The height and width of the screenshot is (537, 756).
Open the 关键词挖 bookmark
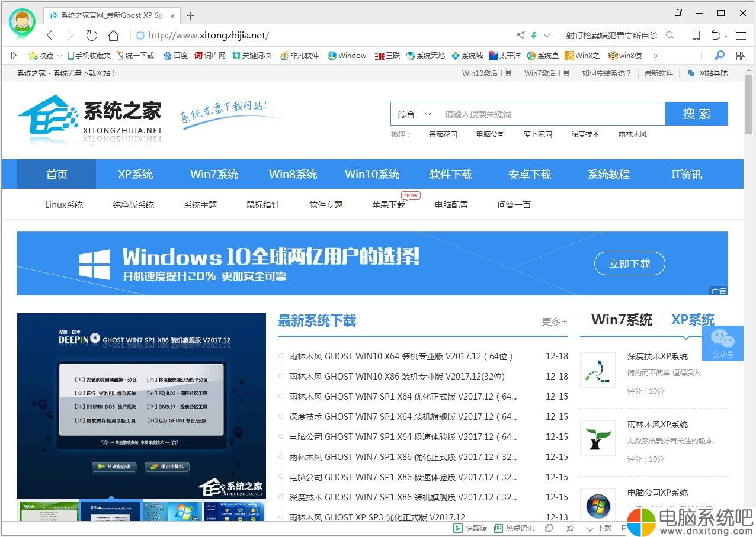252,56
